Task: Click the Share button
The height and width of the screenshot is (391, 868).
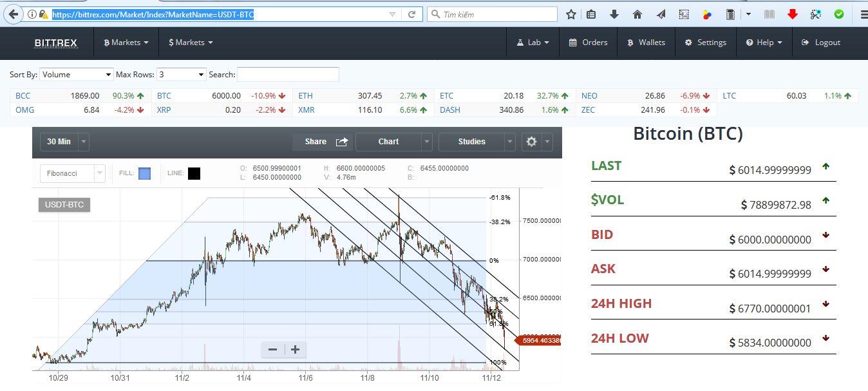Action: pos(322,142)
